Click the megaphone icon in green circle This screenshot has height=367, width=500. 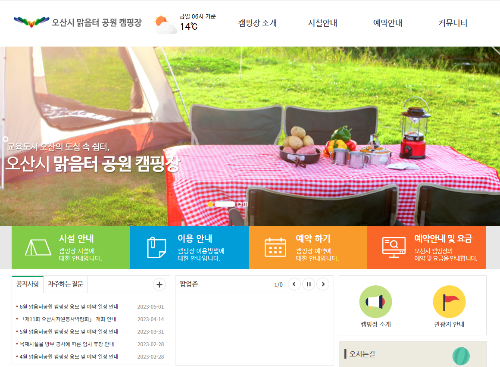coord(375,302)
